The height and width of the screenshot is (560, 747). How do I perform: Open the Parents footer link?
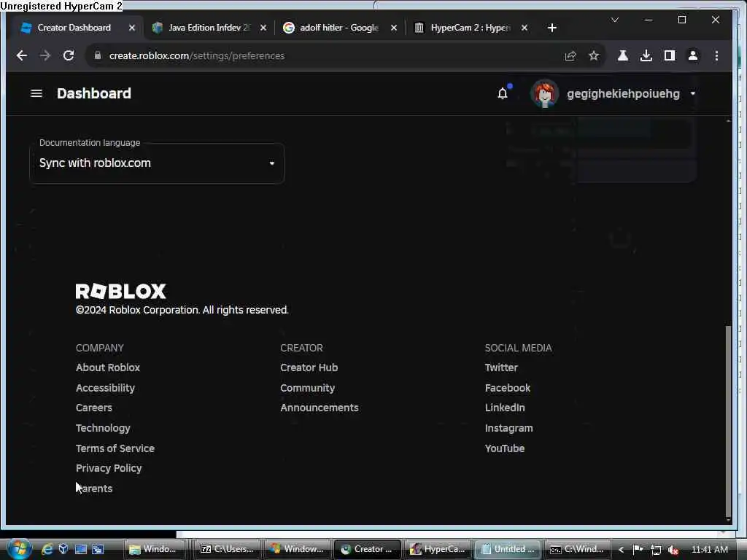[94, 489]
